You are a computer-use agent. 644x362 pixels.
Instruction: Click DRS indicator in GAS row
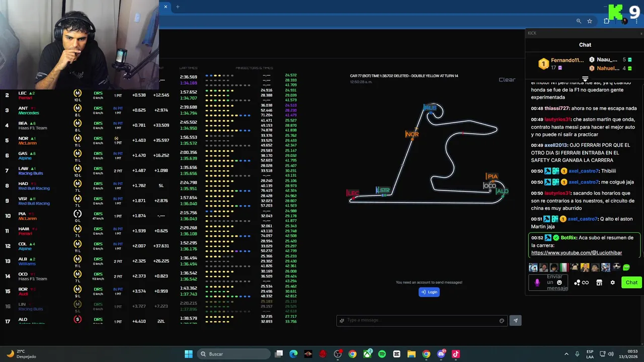[98, 153]
